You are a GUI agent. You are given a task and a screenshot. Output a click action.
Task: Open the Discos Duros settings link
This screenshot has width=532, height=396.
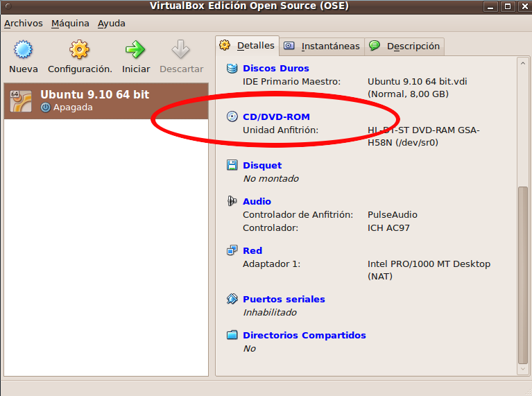[276, 68]
